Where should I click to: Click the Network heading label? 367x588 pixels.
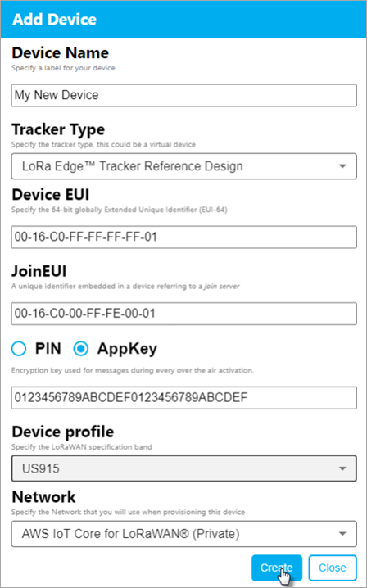point(43,497)
